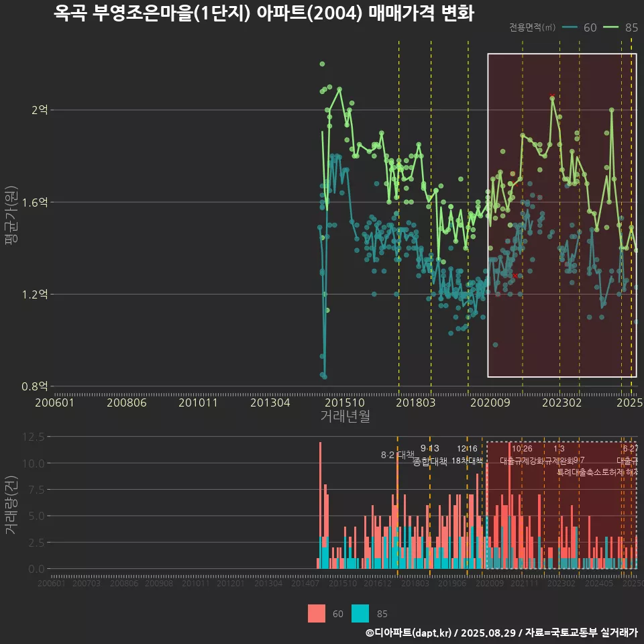Screen dimensions: 644x644
Task: Click the 202405 label on volume chart axis
Action: point(599,583)
